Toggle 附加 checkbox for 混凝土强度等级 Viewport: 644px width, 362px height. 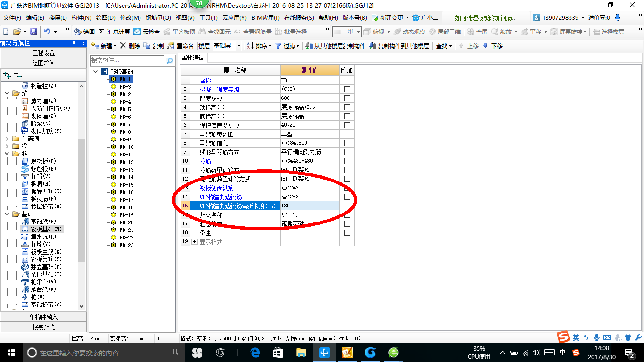point(347,89)
